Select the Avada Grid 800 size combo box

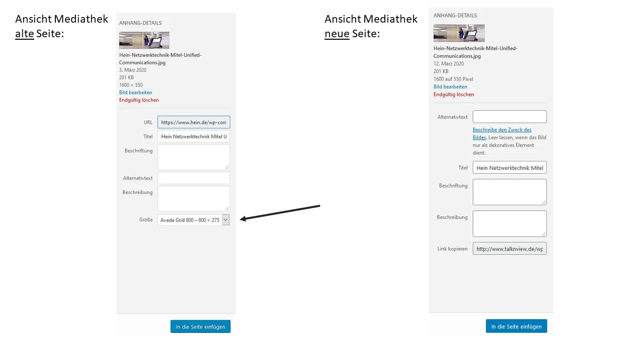(x=194, y=220)
